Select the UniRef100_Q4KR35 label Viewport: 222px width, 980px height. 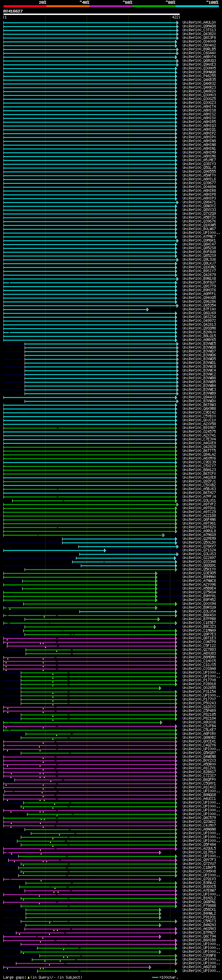coord(199,80)
